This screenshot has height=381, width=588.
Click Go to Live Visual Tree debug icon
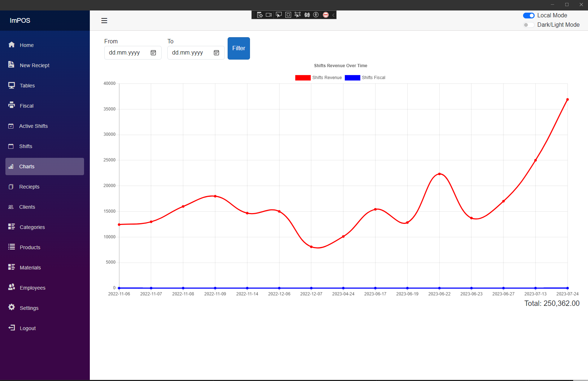(260, 15)
